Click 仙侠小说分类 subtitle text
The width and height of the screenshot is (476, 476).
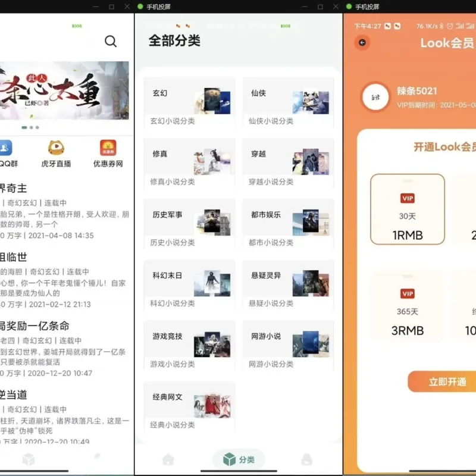tap(271, 121)
